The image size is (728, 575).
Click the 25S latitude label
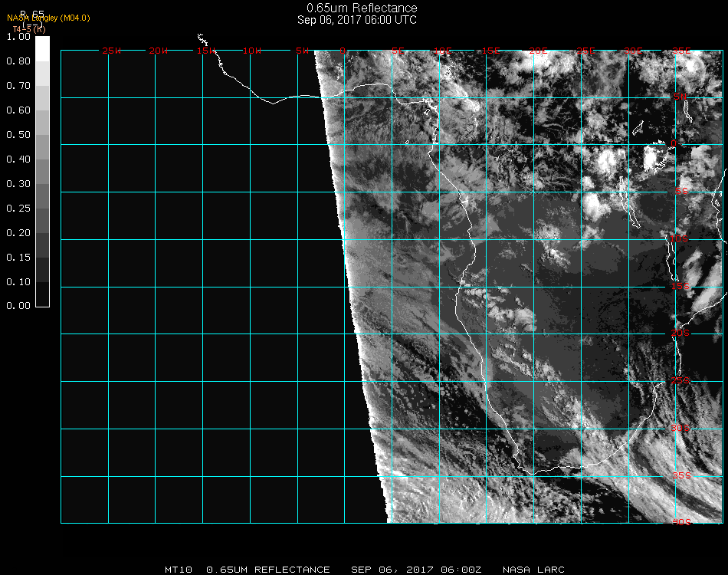[x=680, y=380]
